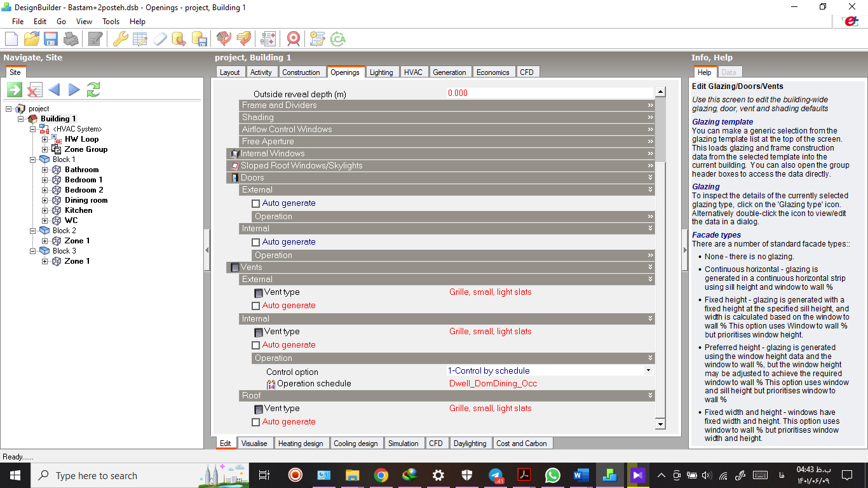The height and width of the screenshot is (488, 868).
Task: Click the eraser toolbar icon
Action: [x=159, y=39]
